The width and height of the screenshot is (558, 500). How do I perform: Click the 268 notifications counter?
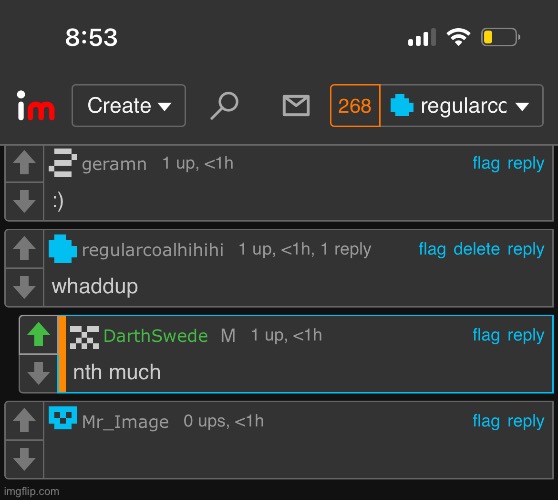[x=355, y=106]
